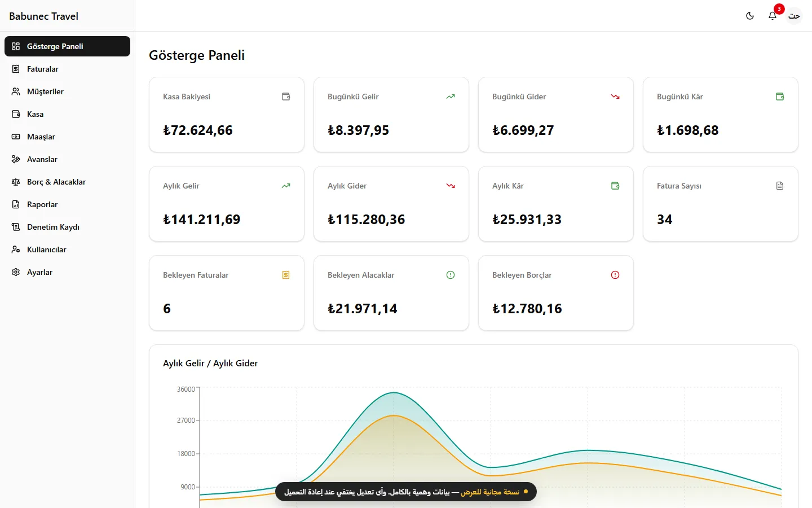Click the Faturalar sidebar invoice icon
812x508 pixels.
click(16, 69)
